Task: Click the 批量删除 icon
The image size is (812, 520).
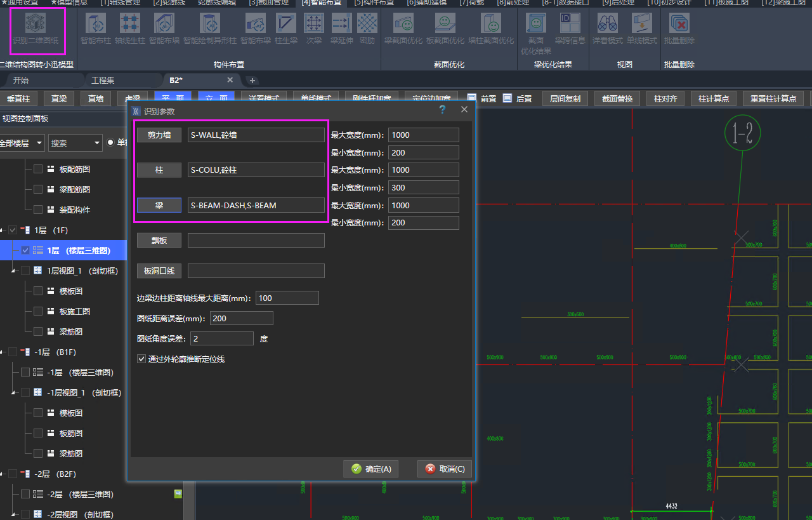Action: (679, 24)
